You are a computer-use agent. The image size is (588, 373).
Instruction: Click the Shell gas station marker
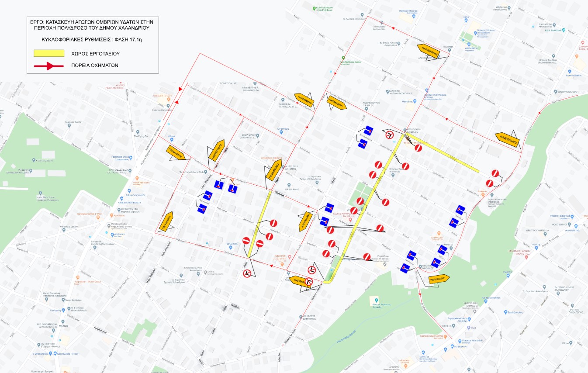468,328
